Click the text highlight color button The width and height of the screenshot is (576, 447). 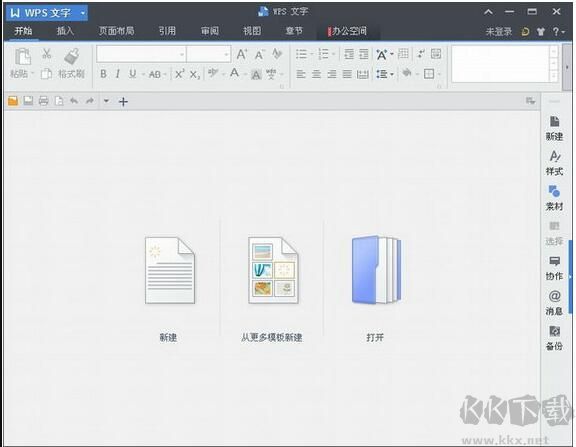pos(213,73)
